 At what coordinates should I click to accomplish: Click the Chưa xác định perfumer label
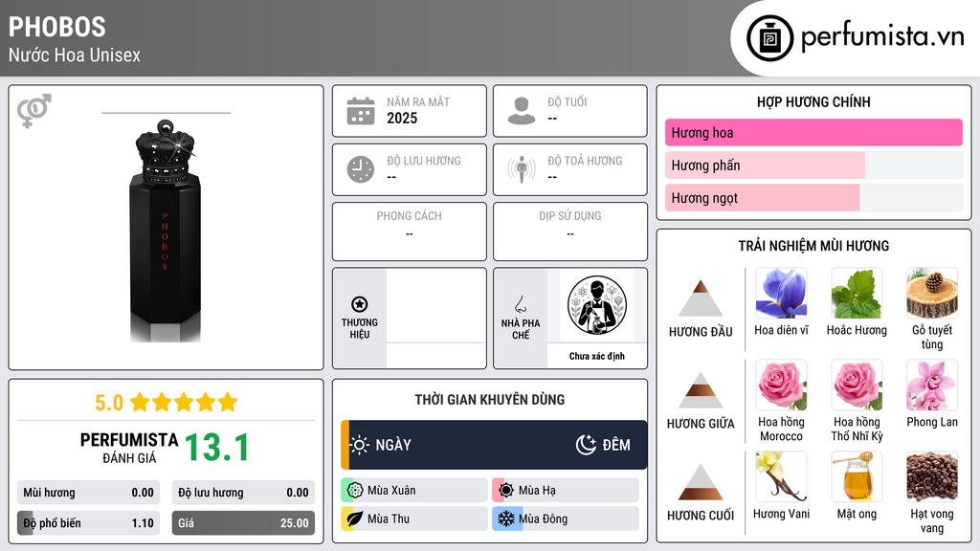pyautogui.click(x=597, y=356)
